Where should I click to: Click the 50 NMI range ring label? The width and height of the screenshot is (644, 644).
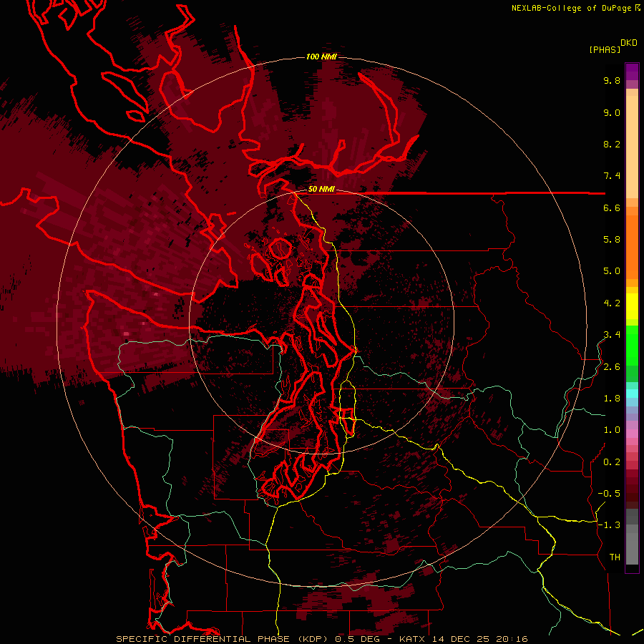(321, 190)
